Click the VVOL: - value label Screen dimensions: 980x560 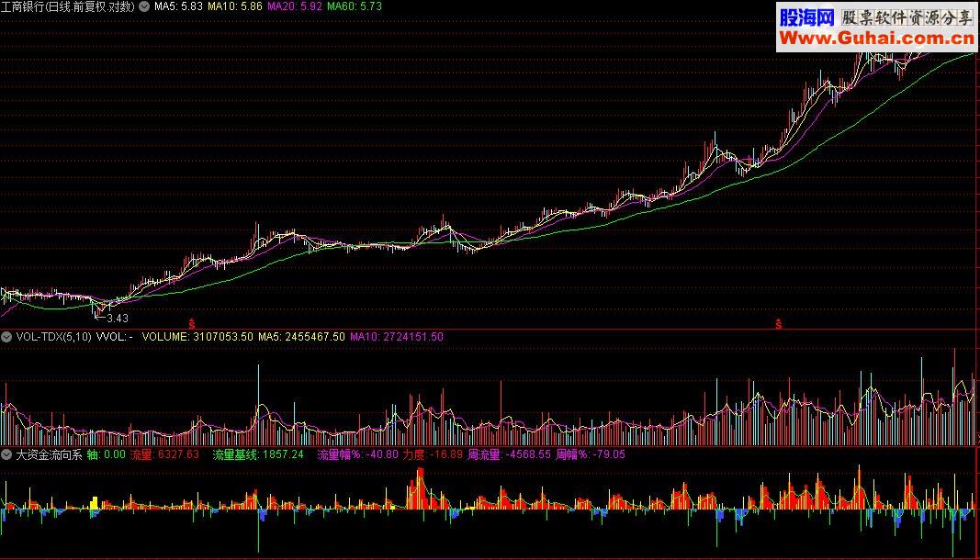115,337
